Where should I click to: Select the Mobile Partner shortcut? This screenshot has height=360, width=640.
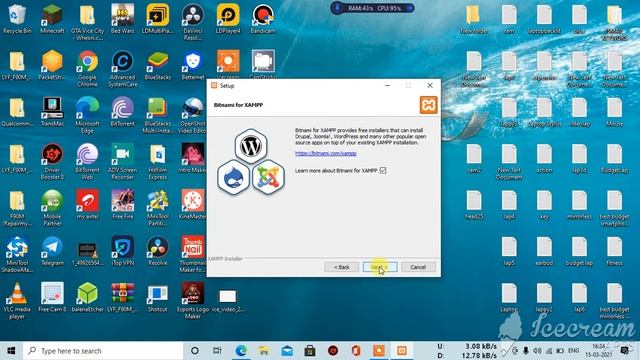(52, 209)
